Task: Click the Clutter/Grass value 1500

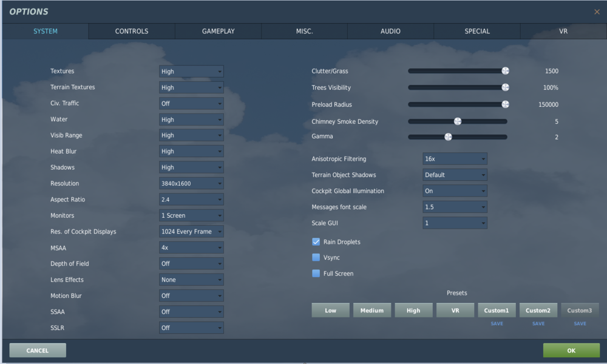Action: [x=552, y=71]
